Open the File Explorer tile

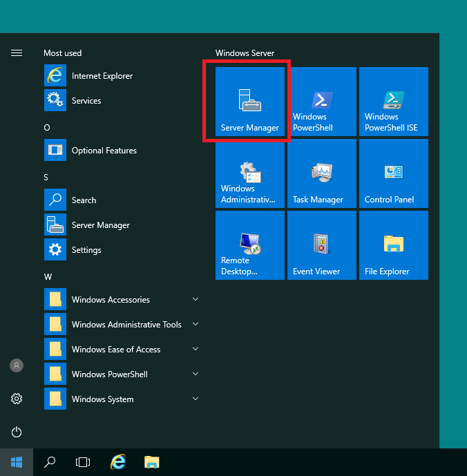[x=394, y=245]
